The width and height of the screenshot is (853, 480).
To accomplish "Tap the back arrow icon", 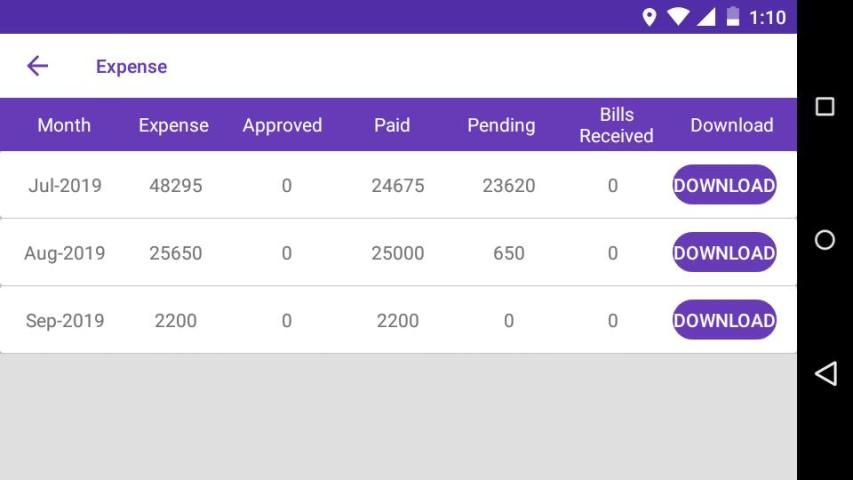I will coord(37,66).
